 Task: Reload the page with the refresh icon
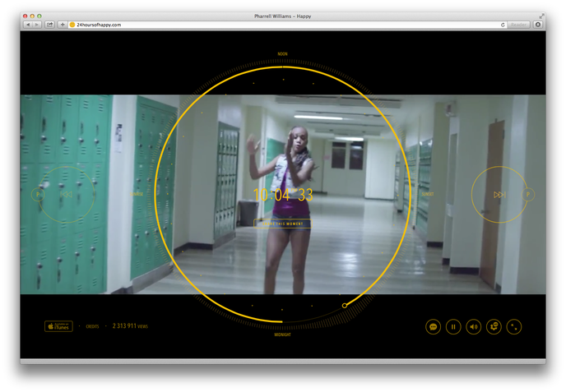coord(503,25)
